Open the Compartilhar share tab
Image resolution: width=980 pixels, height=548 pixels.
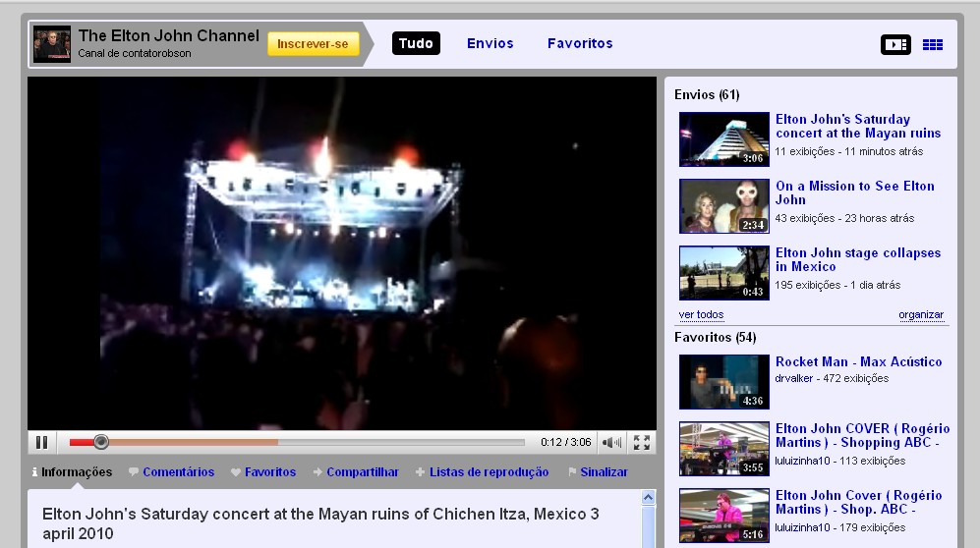point(356,471)
